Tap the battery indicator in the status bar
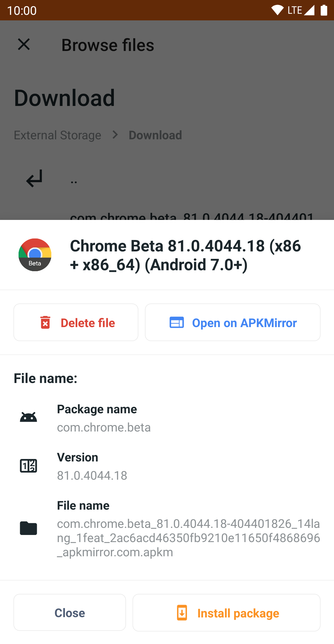This screenshot has height=644, width=334. click(323, 10)
